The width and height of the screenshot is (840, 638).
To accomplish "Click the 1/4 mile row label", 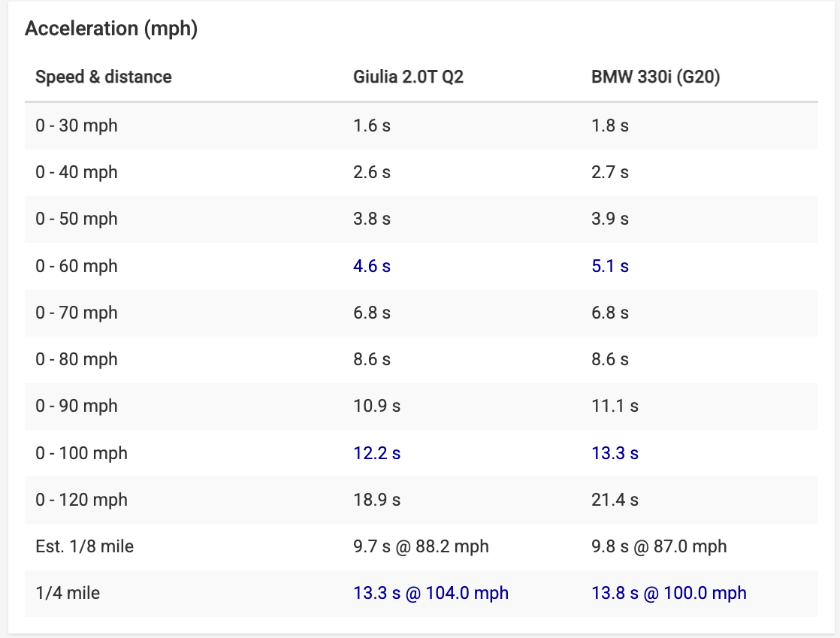I will pos(68,593).
